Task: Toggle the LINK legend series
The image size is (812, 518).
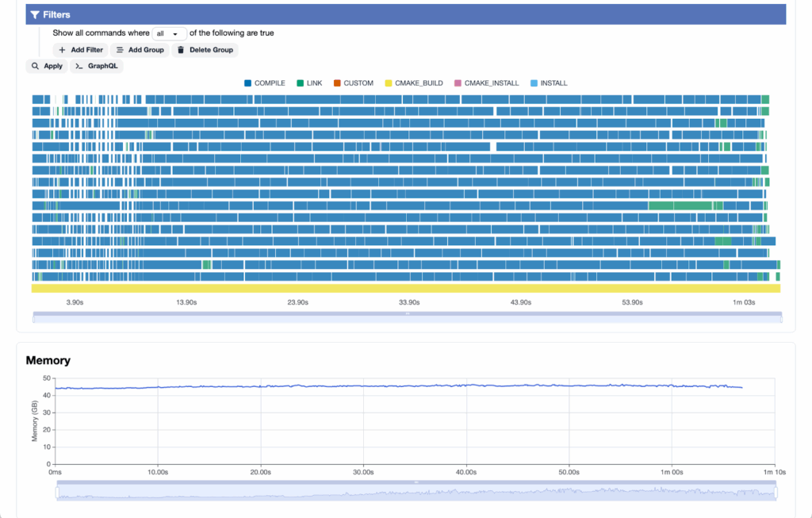Action: tap(308, 83)
